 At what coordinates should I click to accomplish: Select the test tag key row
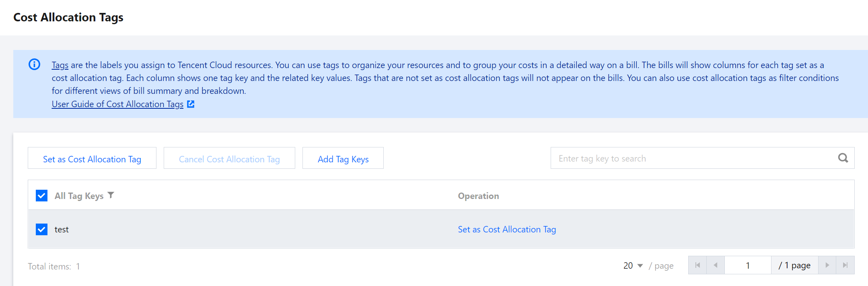[241, 229]
